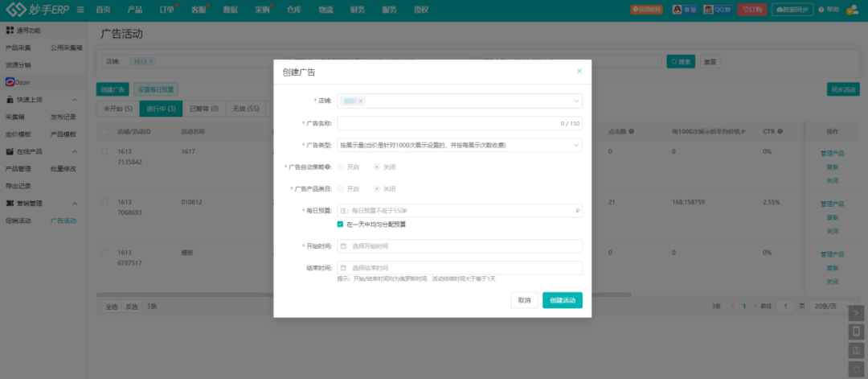This screenshot has height=379, width=868.
Task: Click the floating save-box icon at the right
Action: click(x=856, y=351)
